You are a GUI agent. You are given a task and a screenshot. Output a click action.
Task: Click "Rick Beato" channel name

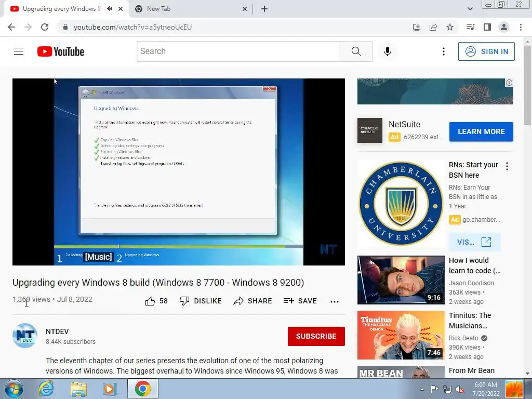463,338
